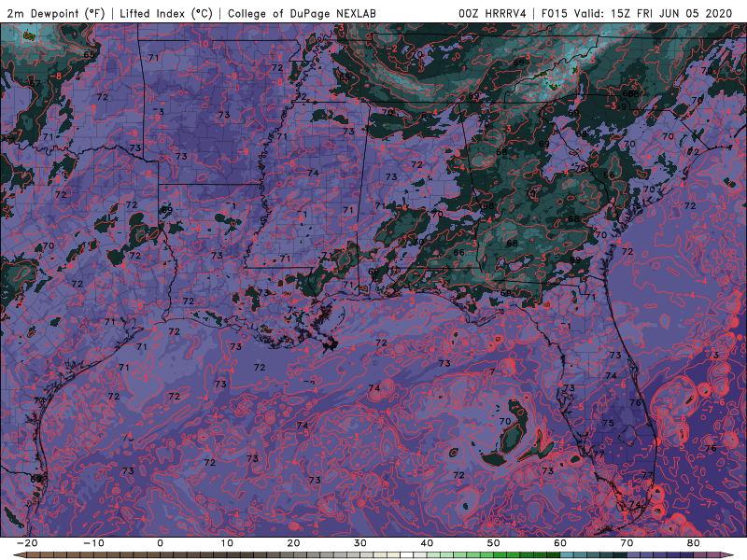Click the "2m Dewpoint (°F)" title text

tap(55, 13)
